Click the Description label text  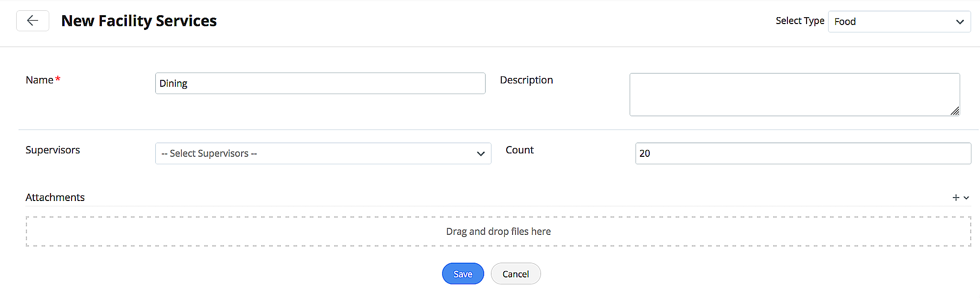(x=526, y=80)
